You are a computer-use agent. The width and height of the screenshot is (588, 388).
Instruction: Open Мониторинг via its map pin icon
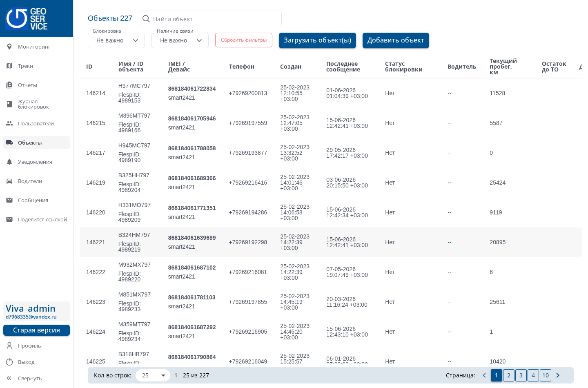[x=9, y=47]
